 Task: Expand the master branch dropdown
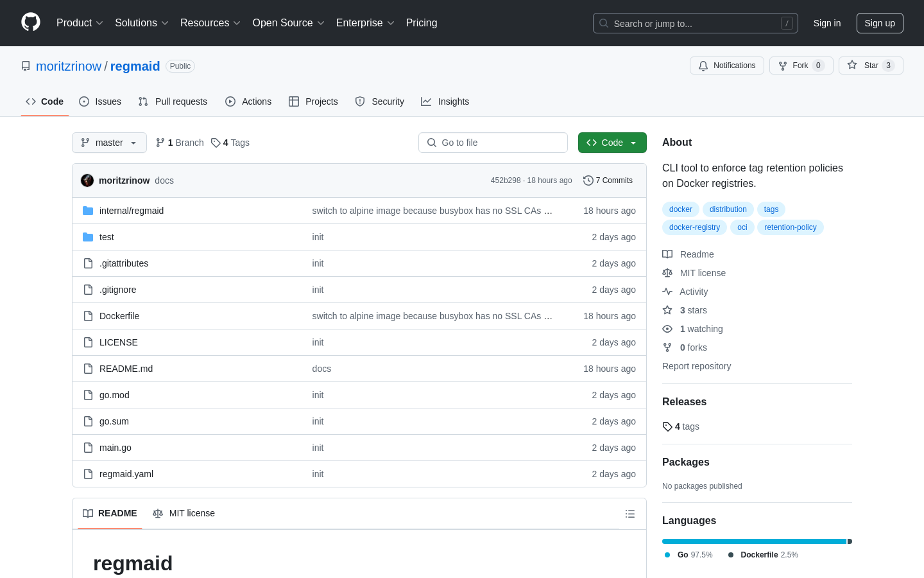tap(109, 143)
